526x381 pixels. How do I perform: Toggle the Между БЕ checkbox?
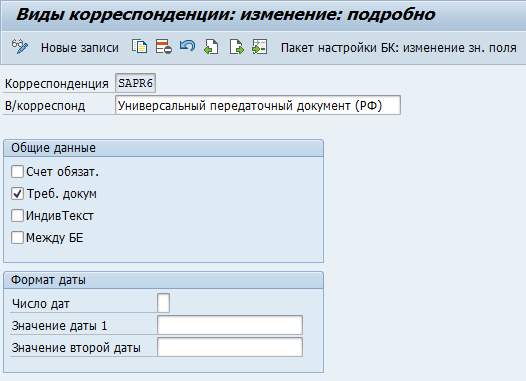tap(17, 237)
